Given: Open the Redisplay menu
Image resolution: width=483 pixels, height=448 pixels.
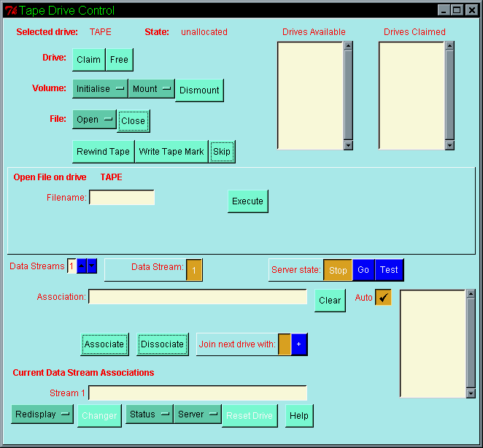Looking at the screenshot, I should pyautogui.click(x=43, y=414).
